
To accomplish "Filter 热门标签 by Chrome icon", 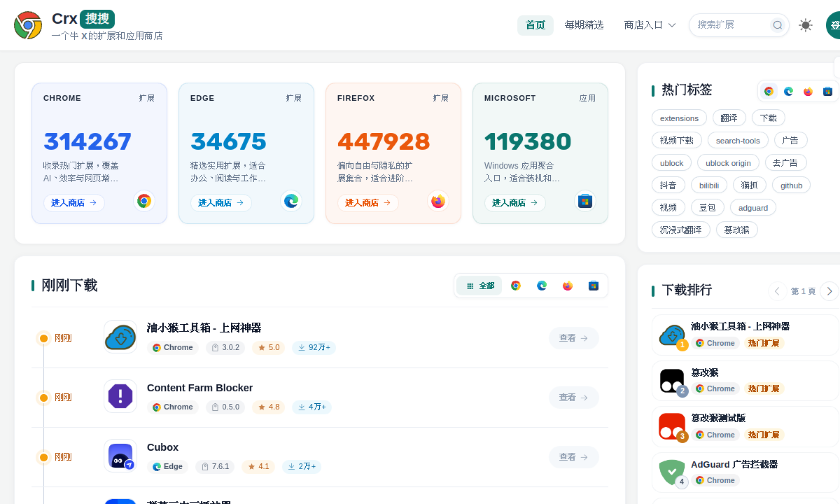I will click(x=769, y=91).
